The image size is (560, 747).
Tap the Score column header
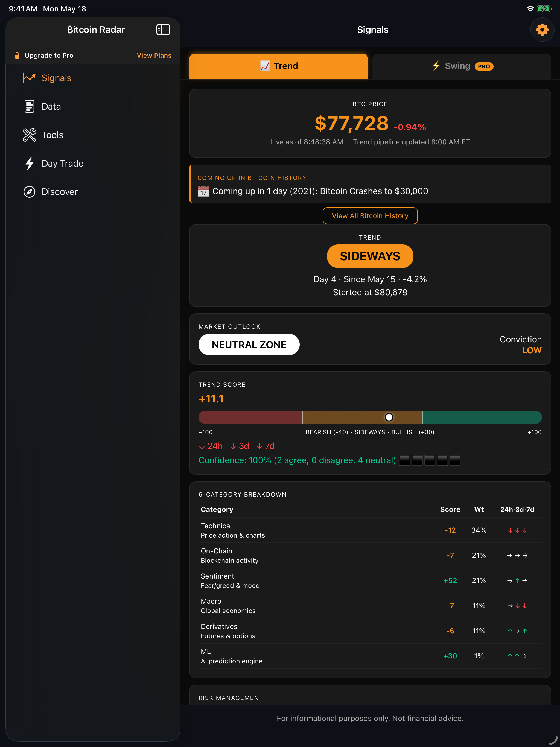click(450, 509)
